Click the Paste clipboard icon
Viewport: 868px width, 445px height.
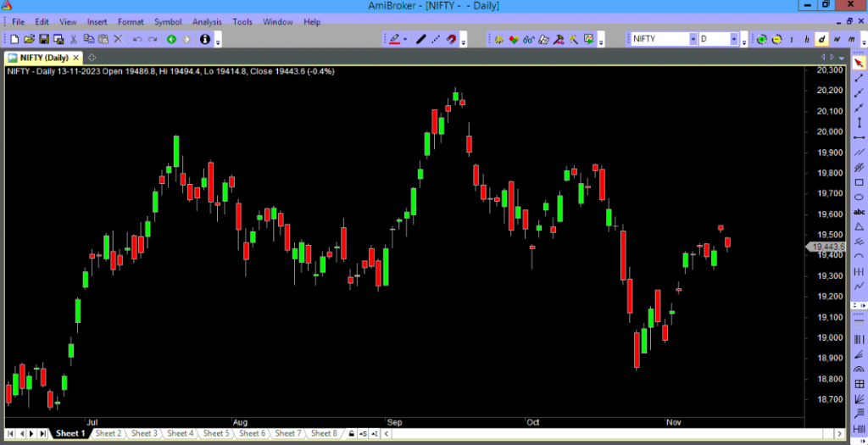103,39
